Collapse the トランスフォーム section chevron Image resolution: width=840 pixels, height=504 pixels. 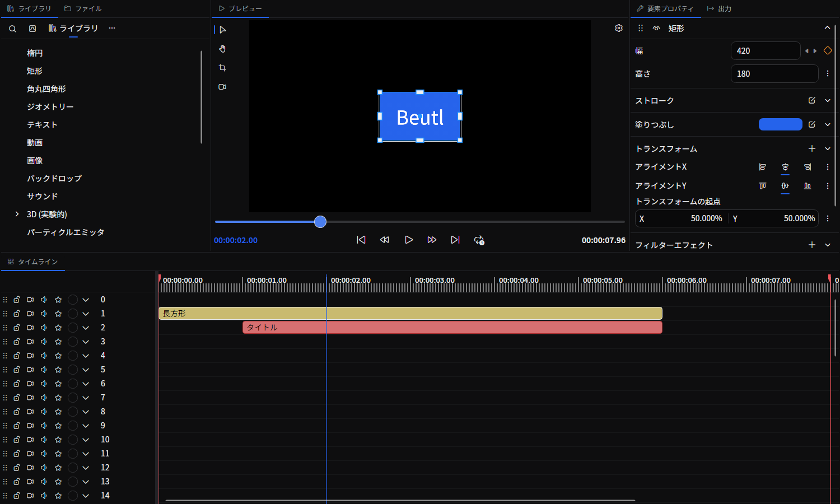point(828,148)
